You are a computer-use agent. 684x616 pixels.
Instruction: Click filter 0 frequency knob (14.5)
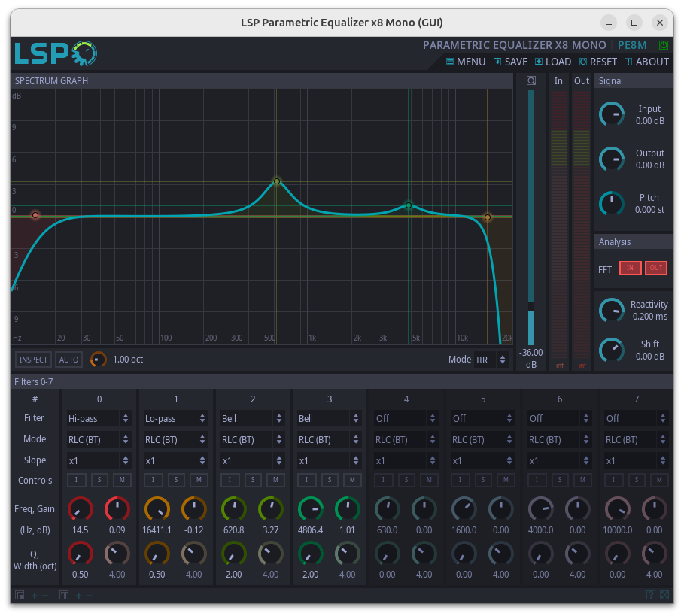(x=81, y=508)
